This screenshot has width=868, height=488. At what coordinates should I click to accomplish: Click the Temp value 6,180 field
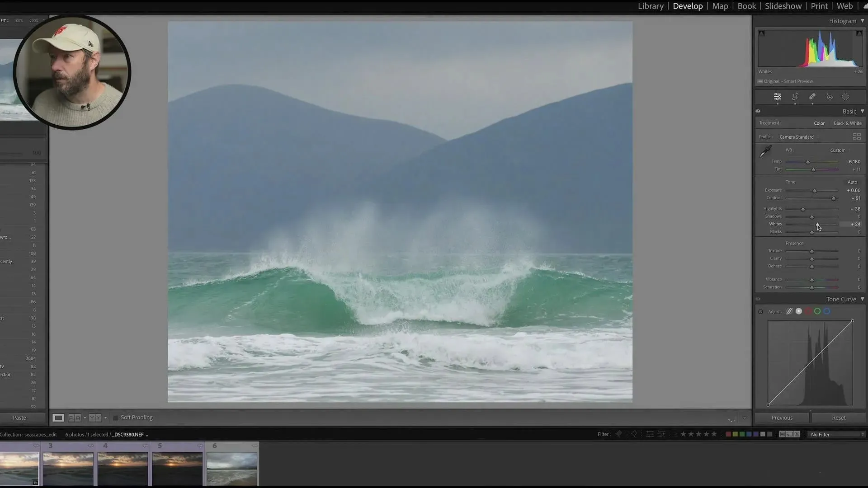tap(854, 162)
